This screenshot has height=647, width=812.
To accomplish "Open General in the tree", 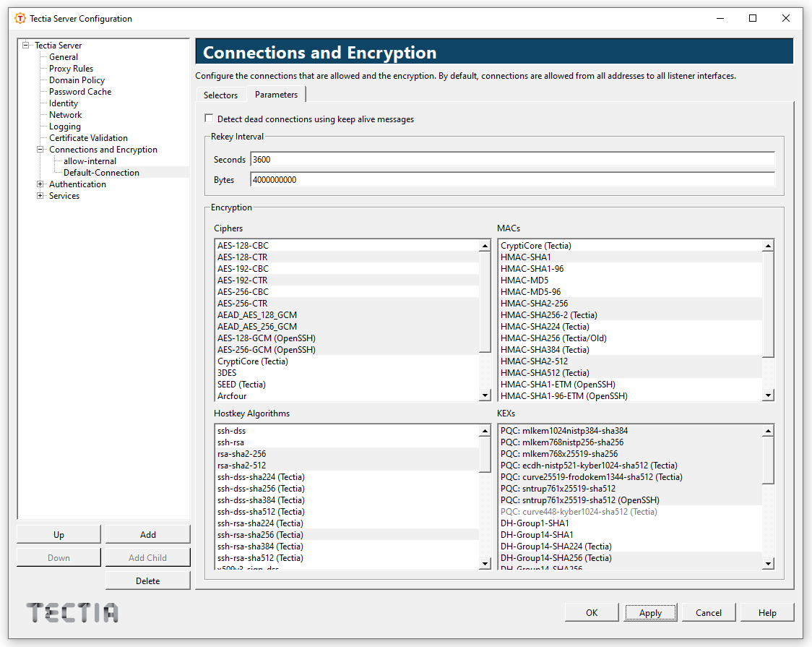I will point(63,57).
